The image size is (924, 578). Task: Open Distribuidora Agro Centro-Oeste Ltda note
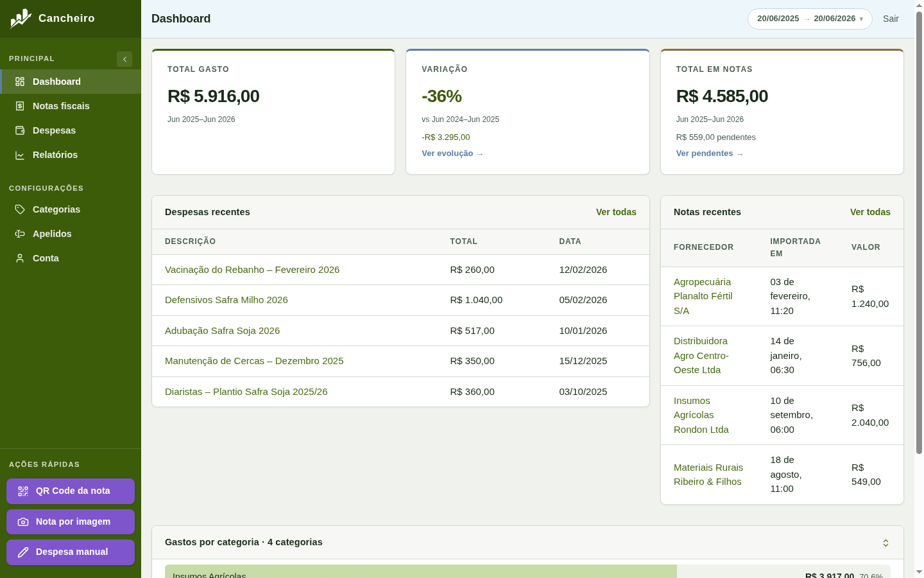point(701,356)
